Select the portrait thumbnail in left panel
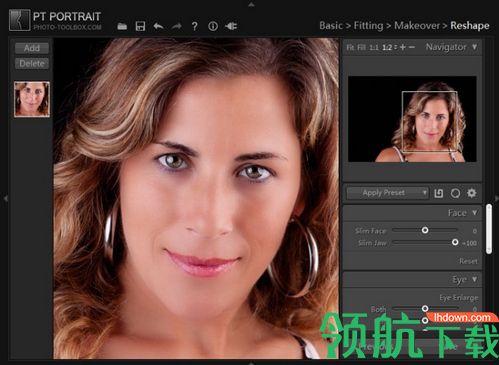 (x=32, y=99)
